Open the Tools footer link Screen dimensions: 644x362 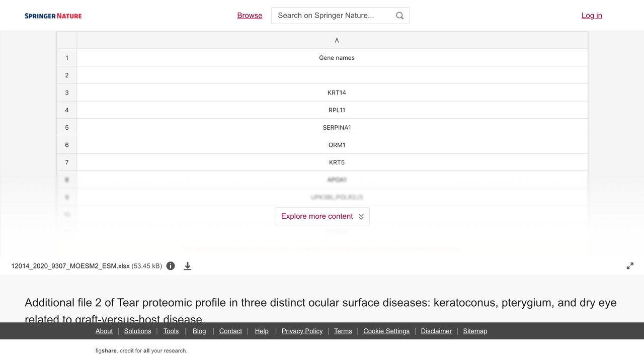171,331
